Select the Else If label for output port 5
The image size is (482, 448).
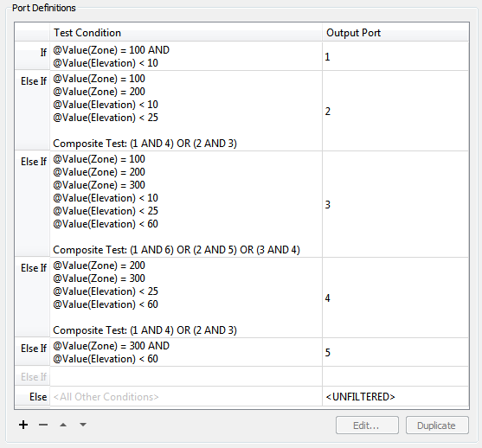click(x=32, y=352)
